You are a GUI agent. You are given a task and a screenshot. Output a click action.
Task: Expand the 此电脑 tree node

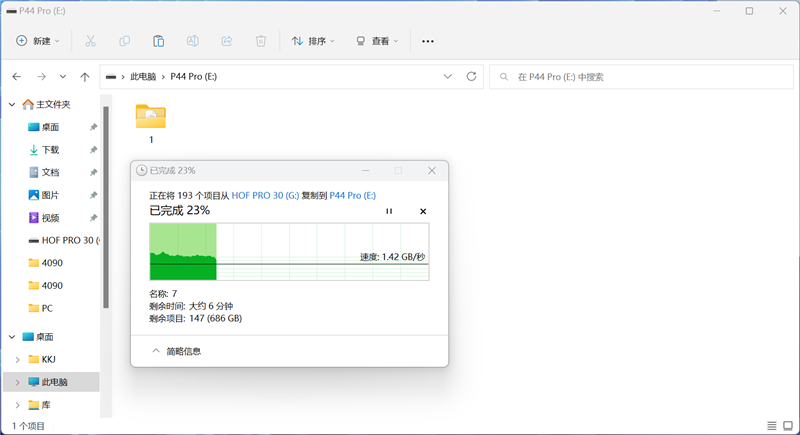[17, 382]
